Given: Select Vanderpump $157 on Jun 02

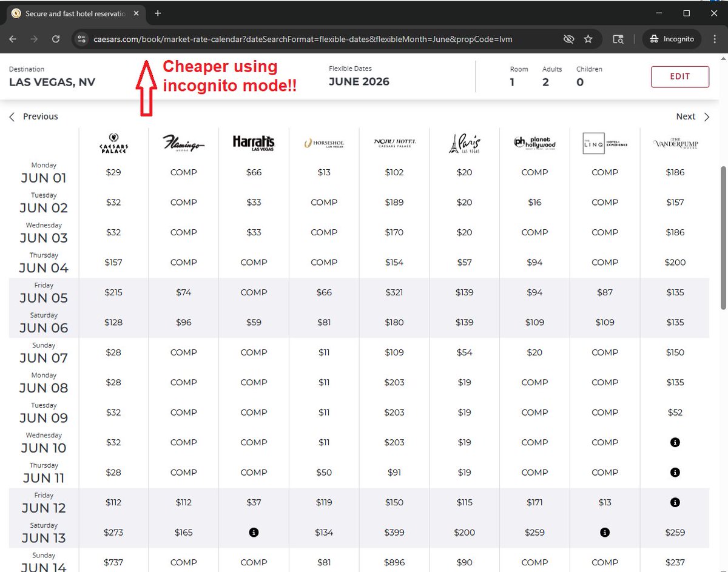Looking at the screenshot, I should 675,202.
